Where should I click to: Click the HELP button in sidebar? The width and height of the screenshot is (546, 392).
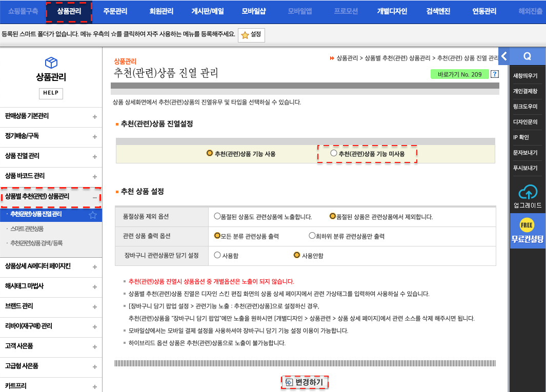pyautogui.click(x=51, y=93)
